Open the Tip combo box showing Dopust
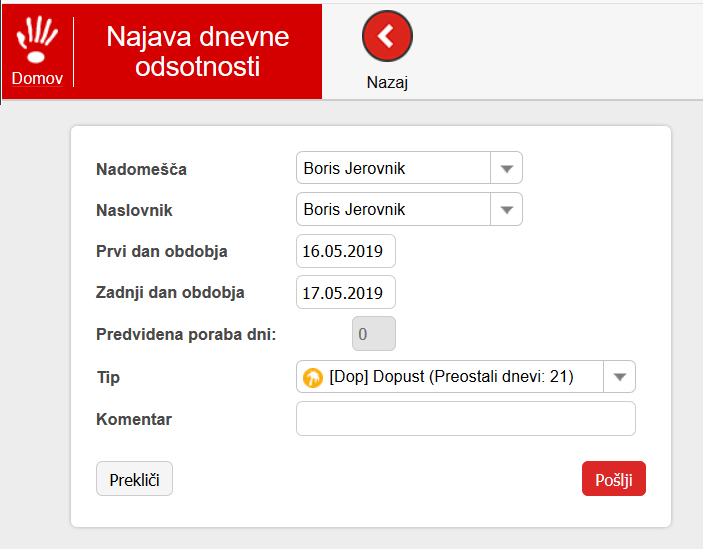 [466, 377]
